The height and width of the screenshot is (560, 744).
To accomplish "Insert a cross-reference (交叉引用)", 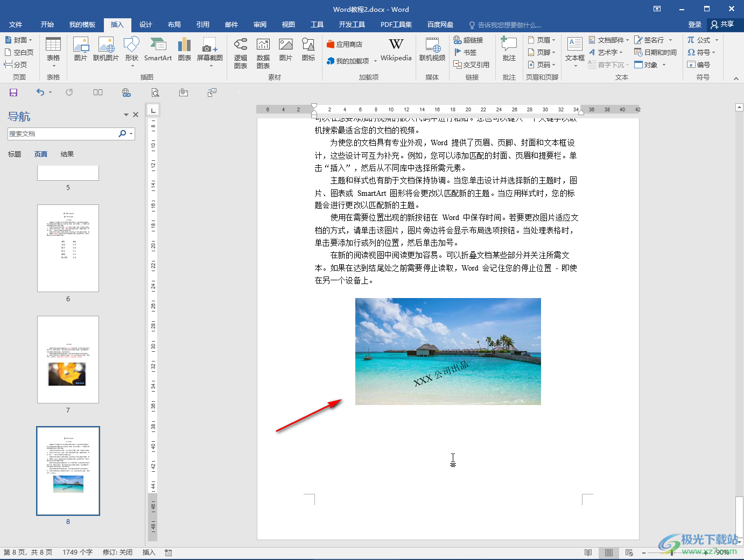I will click(x=472, y=65).
